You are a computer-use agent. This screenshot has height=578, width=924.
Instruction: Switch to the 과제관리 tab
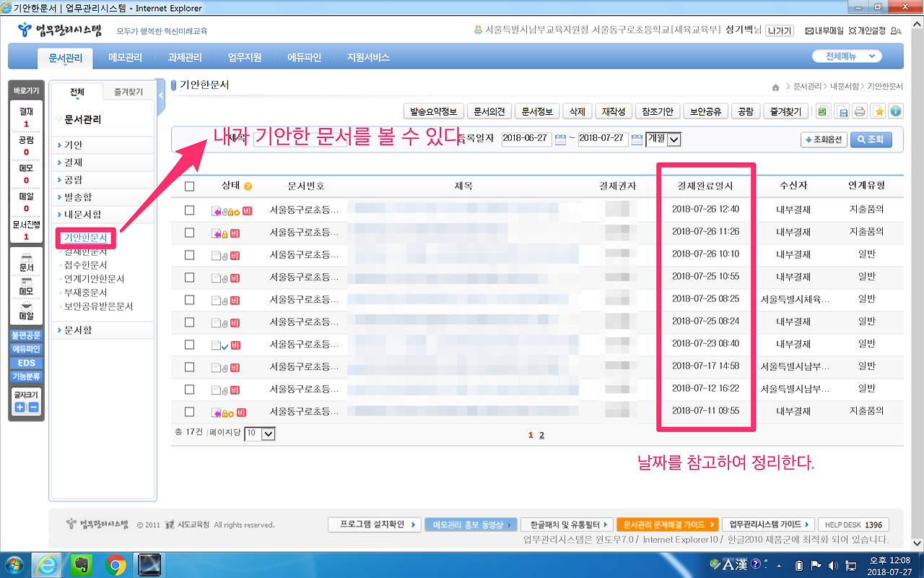tap(185, 58)
